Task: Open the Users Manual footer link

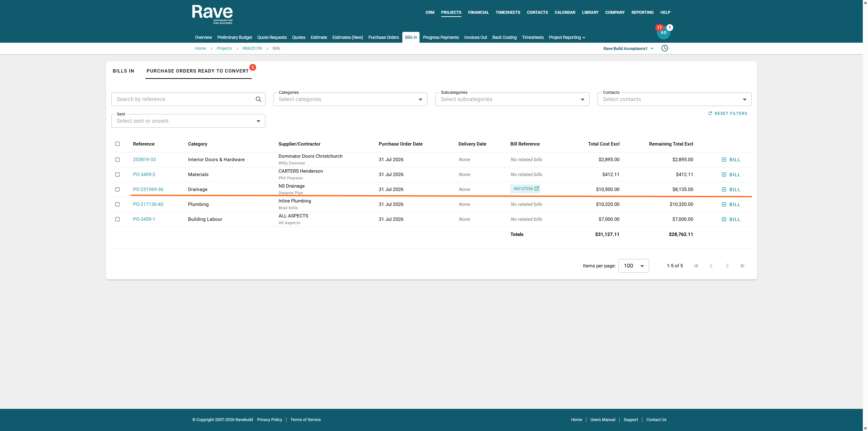Action: click(x=602, y=420)
